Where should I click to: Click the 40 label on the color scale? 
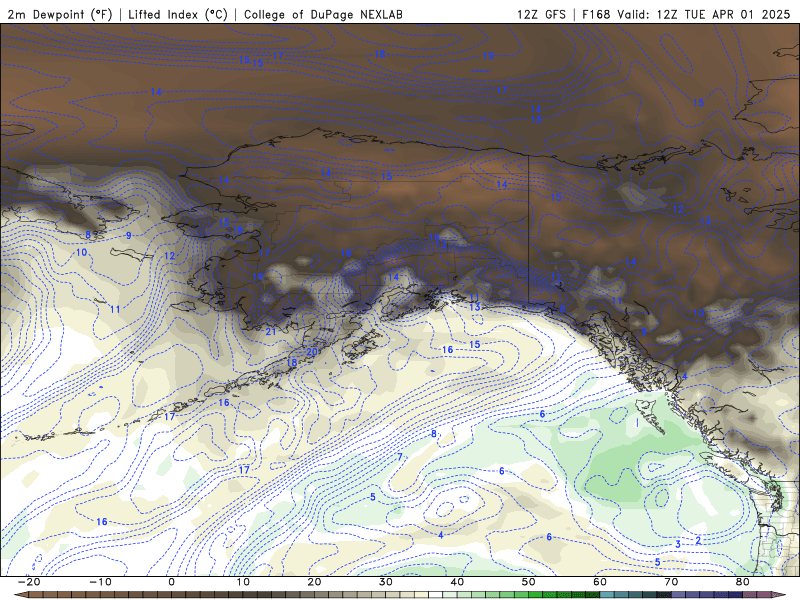click(x=457, y=582)
